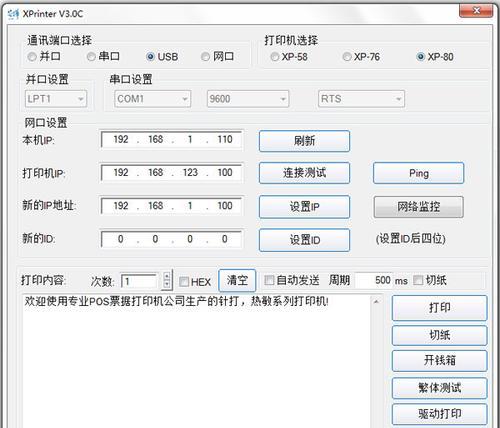Click the text area scrollbar up arrow
Viewport: 500px width, 428px height.
pos(377,302)
